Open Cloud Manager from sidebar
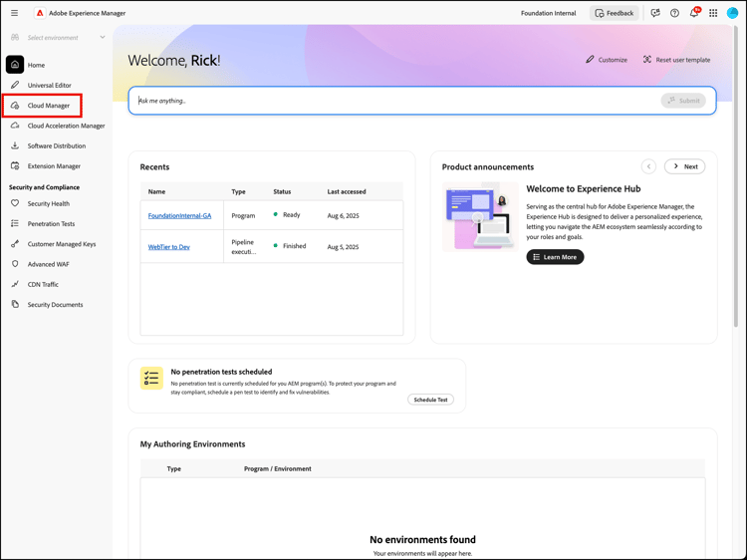This screenshot has height=560, width=747. point(49,106)
